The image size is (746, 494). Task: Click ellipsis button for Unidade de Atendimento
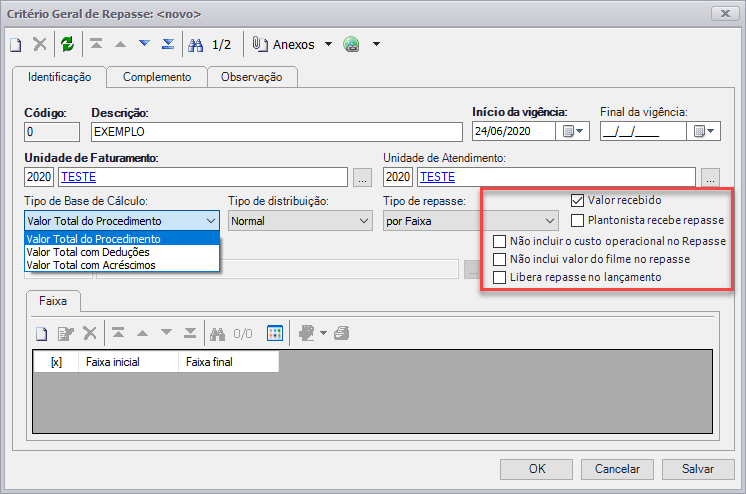710,178
